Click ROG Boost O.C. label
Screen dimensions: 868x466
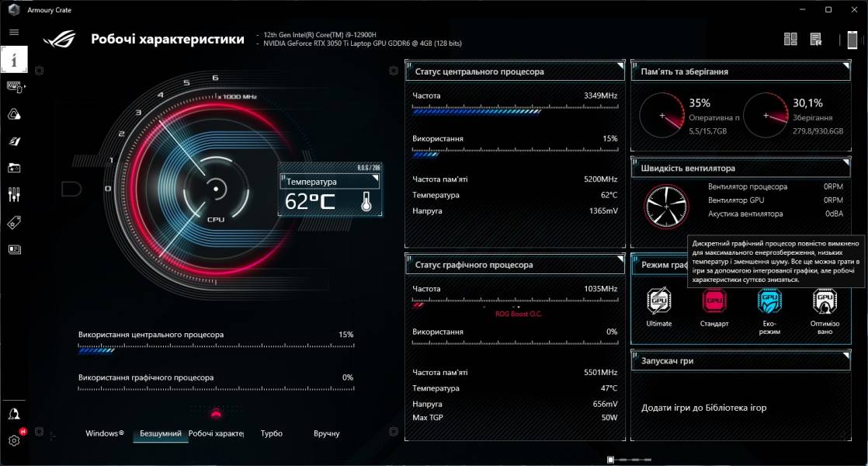(x=519, y=314)
